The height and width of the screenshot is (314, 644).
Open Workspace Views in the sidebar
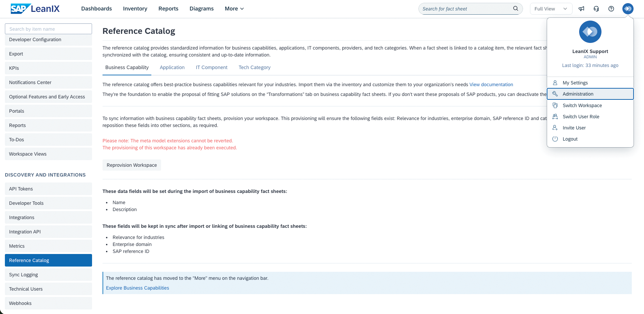[48, 154]
